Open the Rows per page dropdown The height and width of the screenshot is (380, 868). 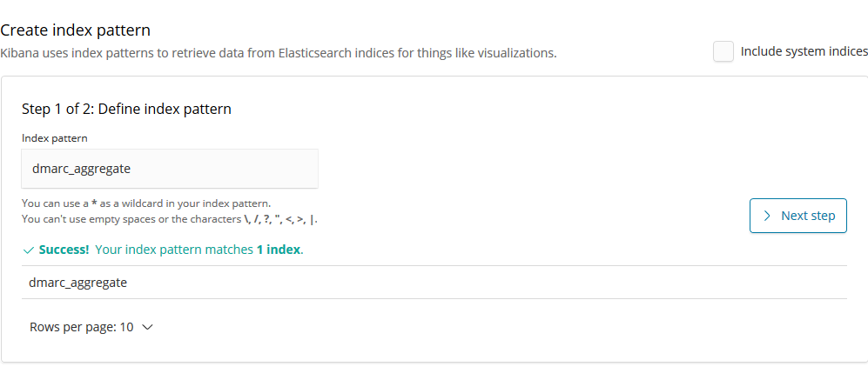91,328
